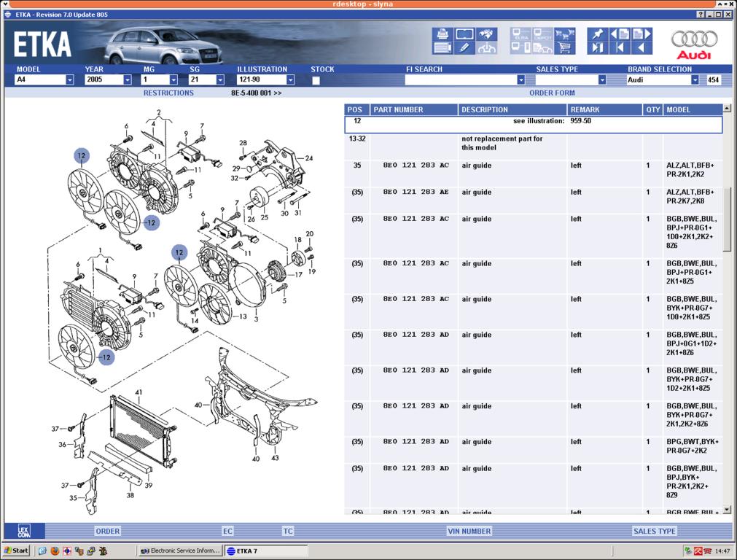Open the ILLUSTRATION dropdown 121-90
The width and height of the screenshot is (737, 560).
point(290,80)
